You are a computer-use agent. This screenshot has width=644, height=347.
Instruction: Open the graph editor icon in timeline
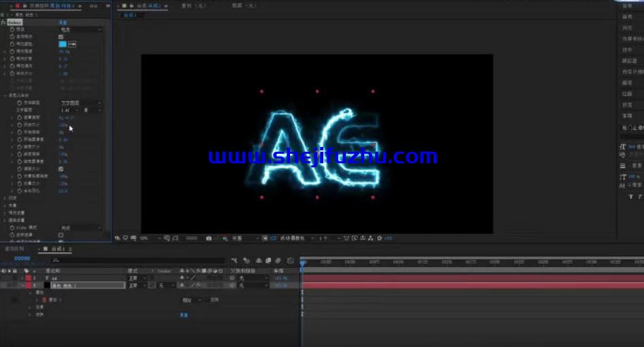(291, 261)
